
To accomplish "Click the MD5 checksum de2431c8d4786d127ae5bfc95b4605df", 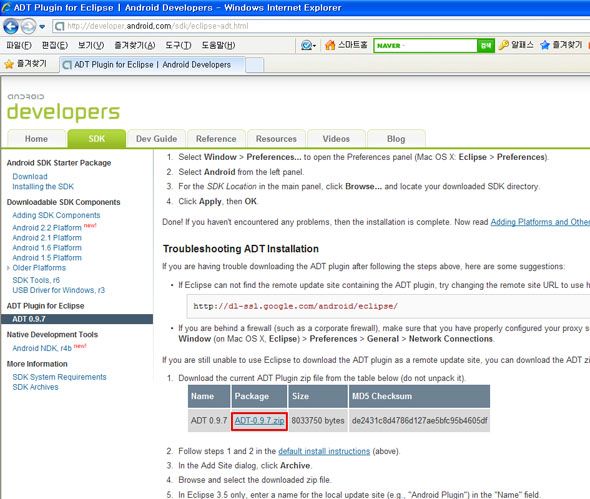I will pos(420,421).
